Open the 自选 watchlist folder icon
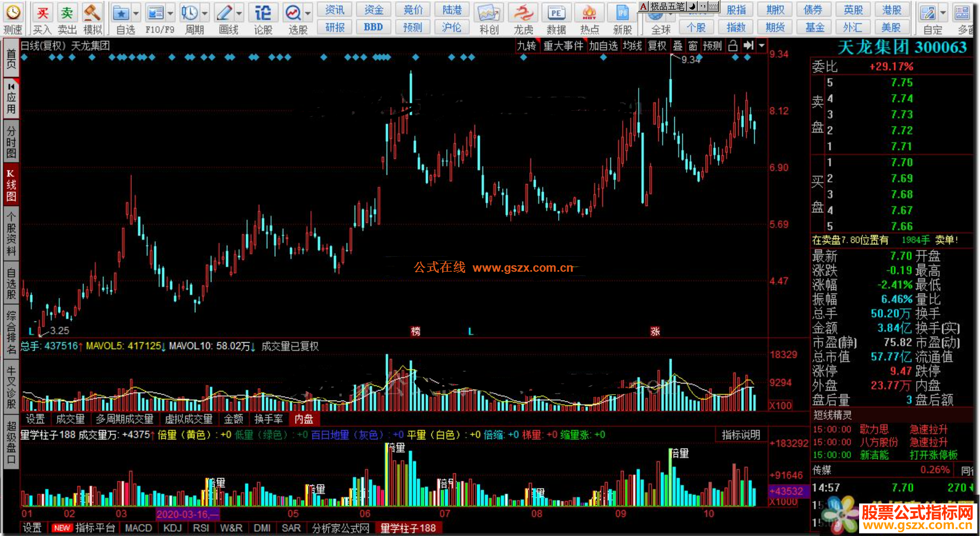The height and width of the screenshot is (536, 980). [121, 13]
